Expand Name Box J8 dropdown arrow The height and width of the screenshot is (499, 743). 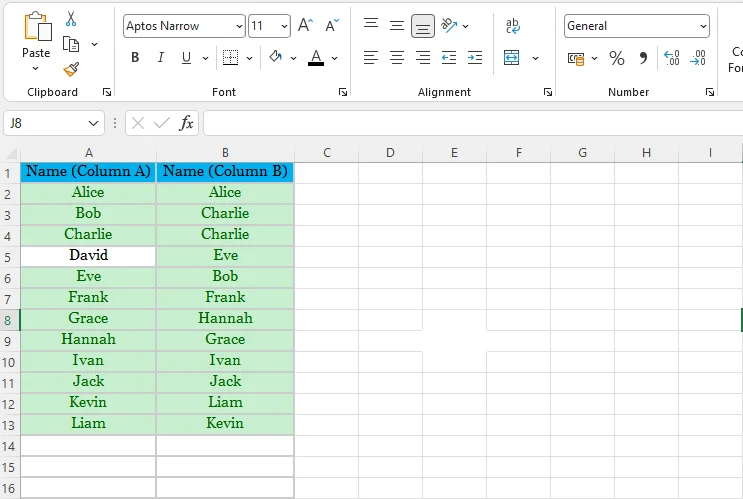click(x=93, y=124)
